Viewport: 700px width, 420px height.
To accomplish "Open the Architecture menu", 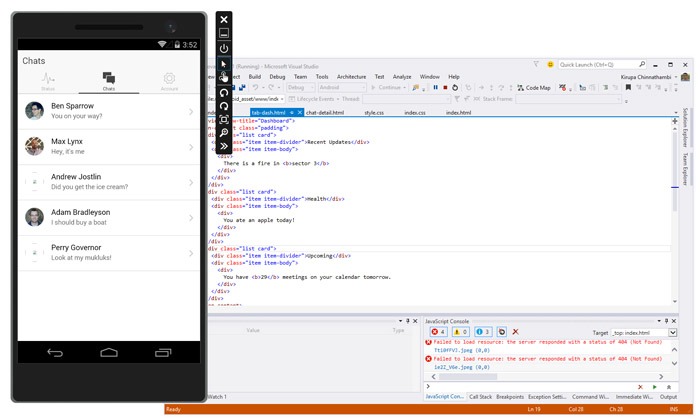I will pyautogui.click(x=351, y=76).
